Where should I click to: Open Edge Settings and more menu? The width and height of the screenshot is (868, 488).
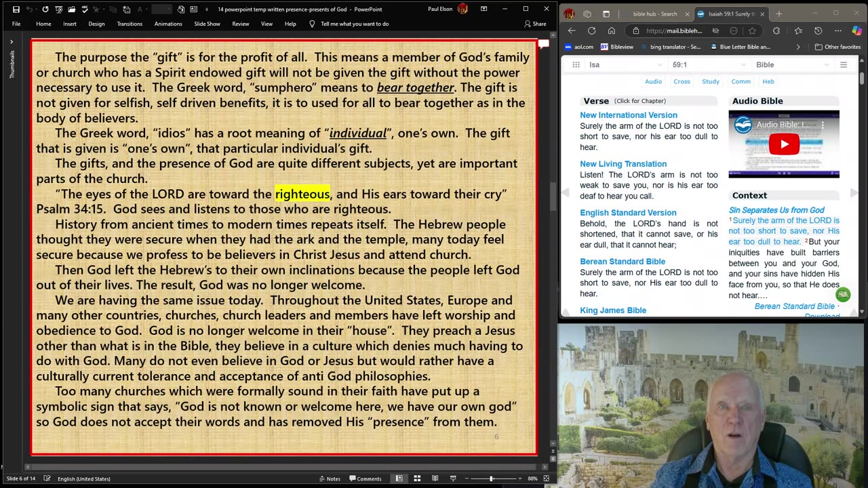click(838, 30)
